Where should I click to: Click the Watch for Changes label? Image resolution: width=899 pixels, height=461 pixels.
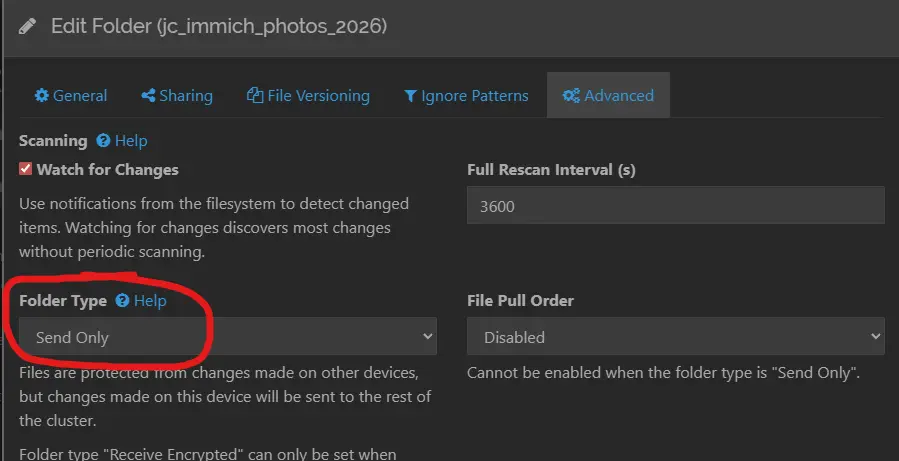pyautogui.click(x=108, y=170)
